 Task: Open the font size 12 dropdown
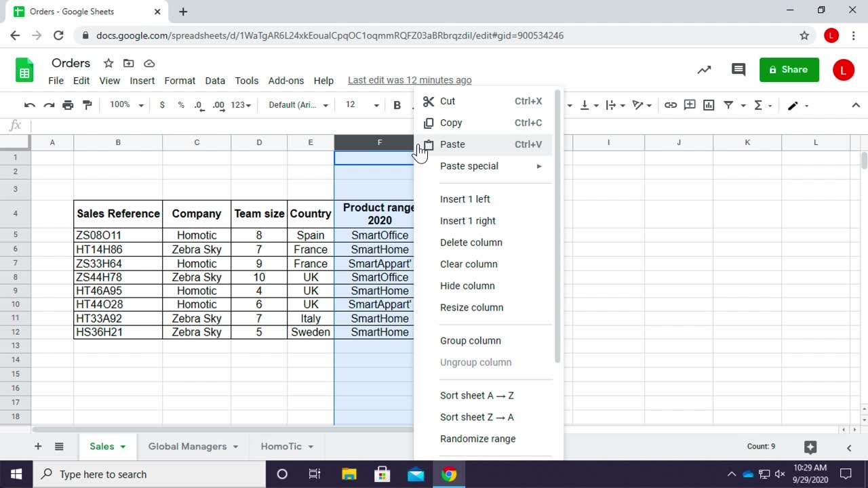tap(361, 105)
